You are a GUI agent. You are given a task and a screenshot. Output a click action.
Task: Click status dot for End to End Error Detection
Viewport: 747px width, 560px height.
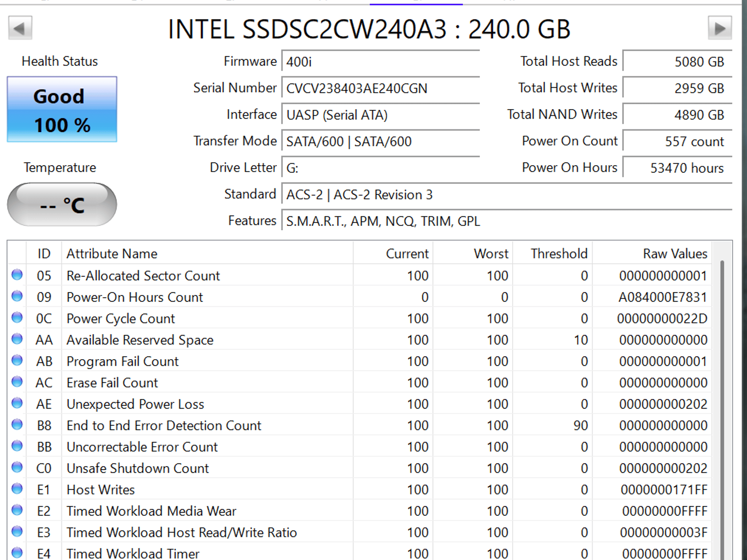pyautogui.click(x=17, y=425)
